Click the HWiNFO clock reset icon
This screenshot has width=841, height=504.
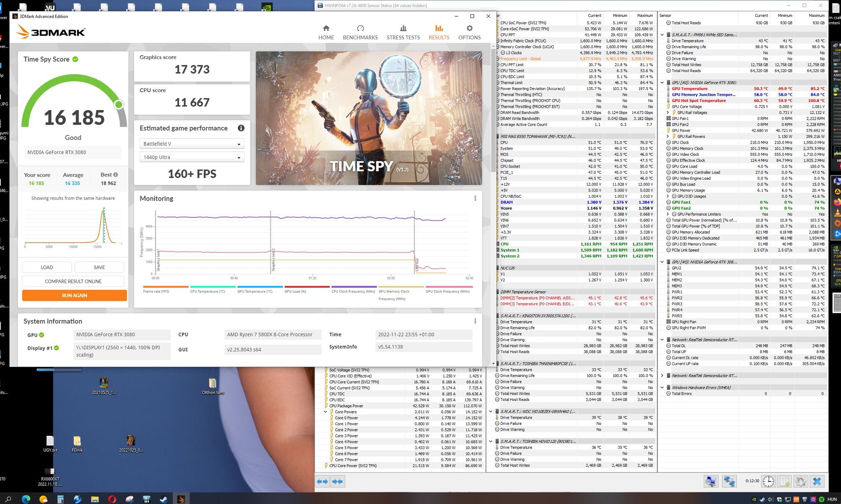(x=768, y=481)
